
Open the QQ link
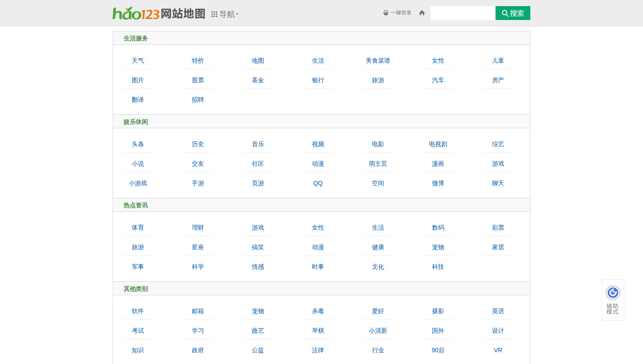(318, 183)
